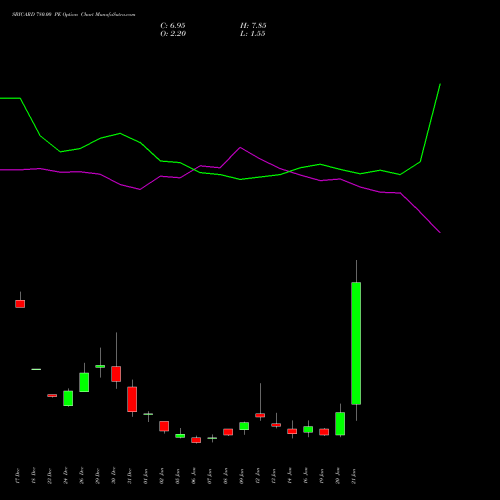The height and width of the screenshot is (500, 500).
Task: Click the '01 Jan' date axis label
Action: click(146, 476)
